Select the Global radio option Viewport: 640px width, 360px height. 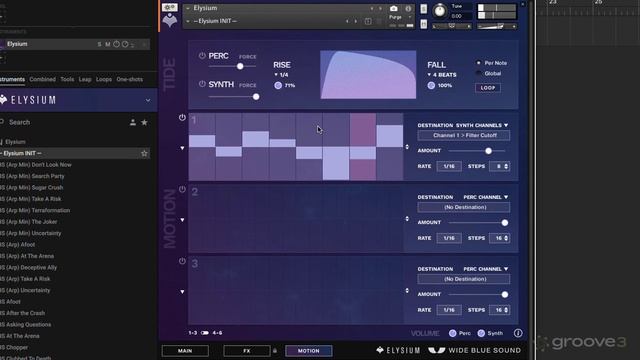pos(478,73)
